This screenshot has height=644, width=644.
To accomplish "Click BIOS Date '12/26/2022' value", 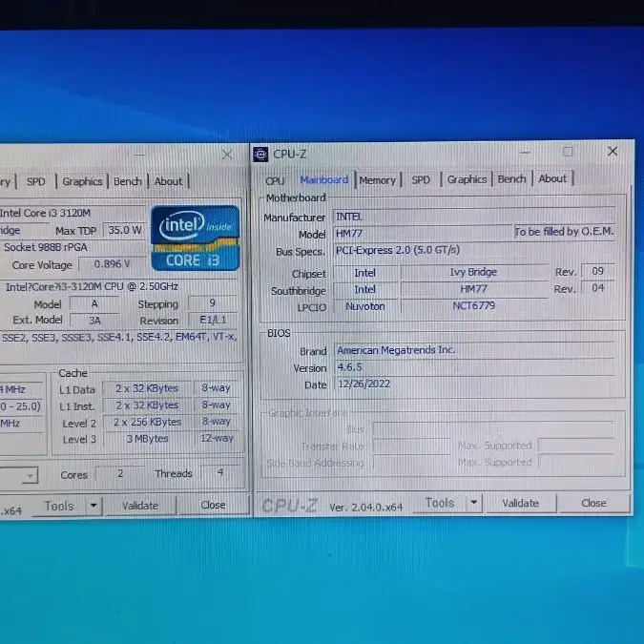I will point(474,384).
